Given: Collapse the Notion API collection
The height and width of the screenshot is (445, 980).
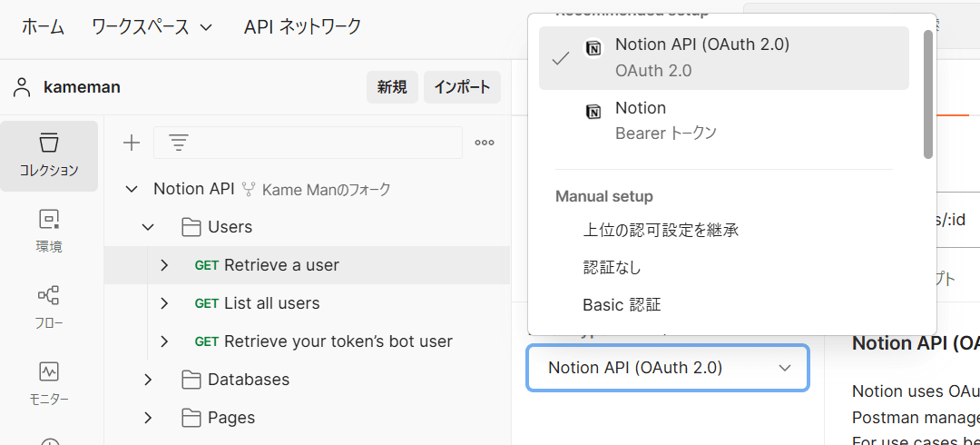Looking at the screenshot, I should tap(132, 189).
